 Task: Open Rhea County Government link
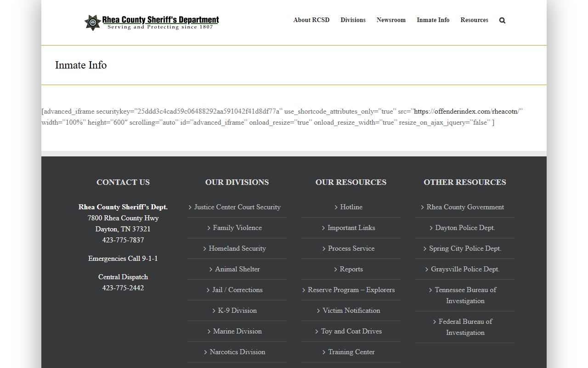click(x=465, y=207)
